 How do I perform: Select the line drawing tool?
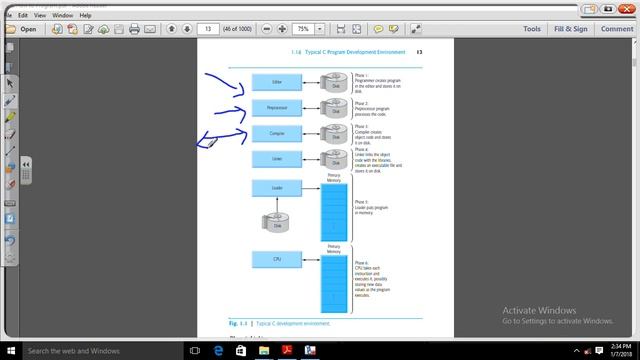(10, 151)
